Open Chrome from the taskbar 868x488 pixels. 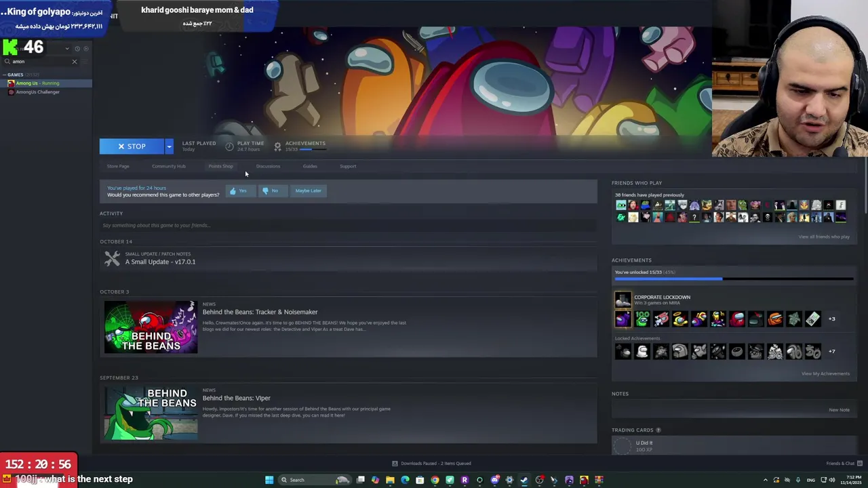point(435,480)
